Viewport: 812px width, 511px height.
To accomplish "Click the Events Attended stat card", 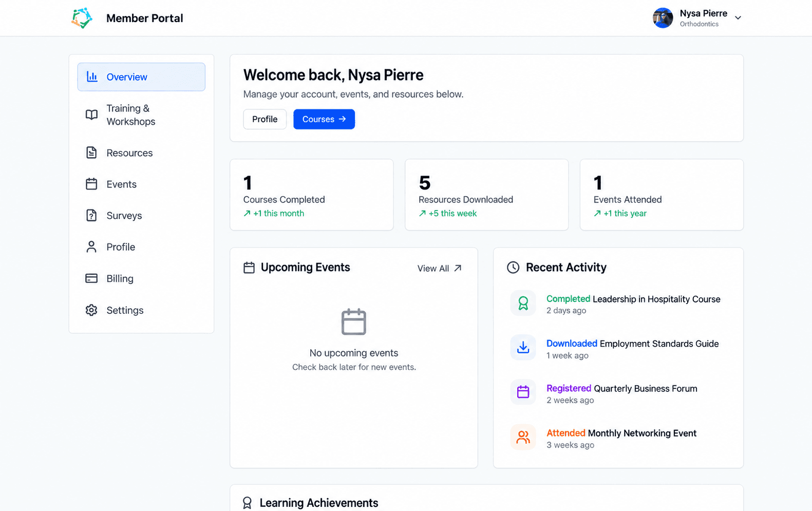I will 662,195.
